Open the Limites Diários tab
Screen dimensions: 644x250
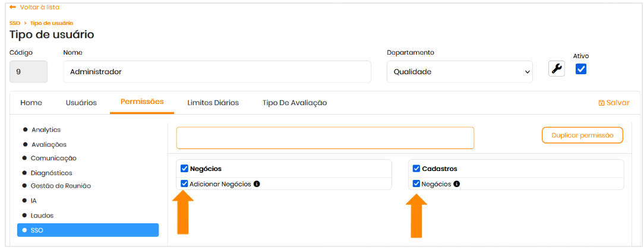213,103
